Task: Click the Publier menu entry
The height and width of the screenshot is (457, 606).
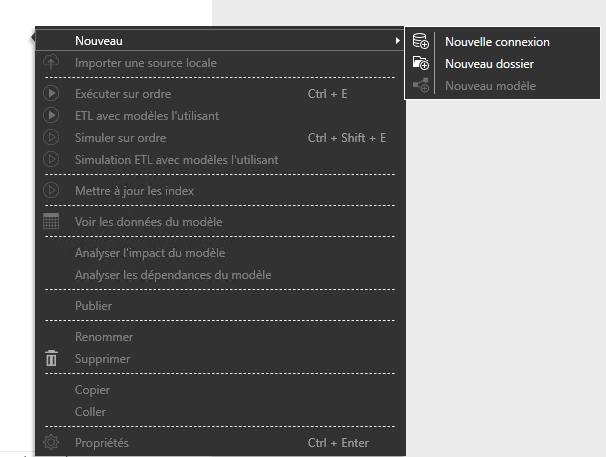Action: (93, 306)
